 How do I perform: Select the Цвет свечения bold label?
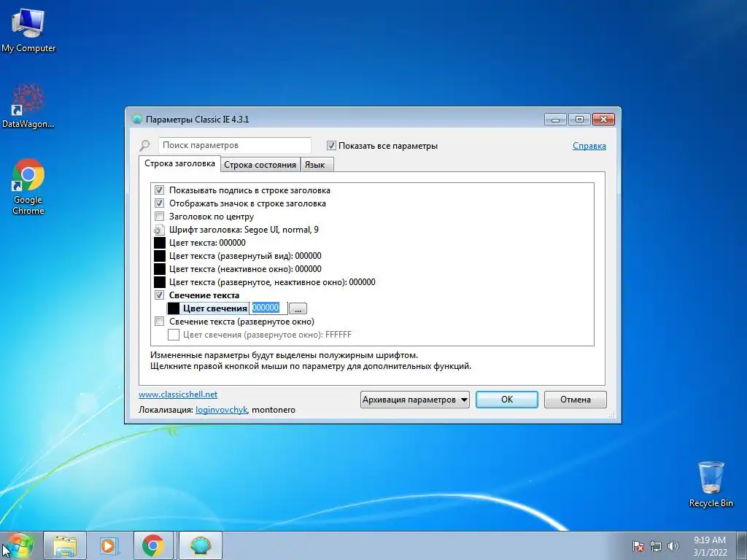click(215, 308)
